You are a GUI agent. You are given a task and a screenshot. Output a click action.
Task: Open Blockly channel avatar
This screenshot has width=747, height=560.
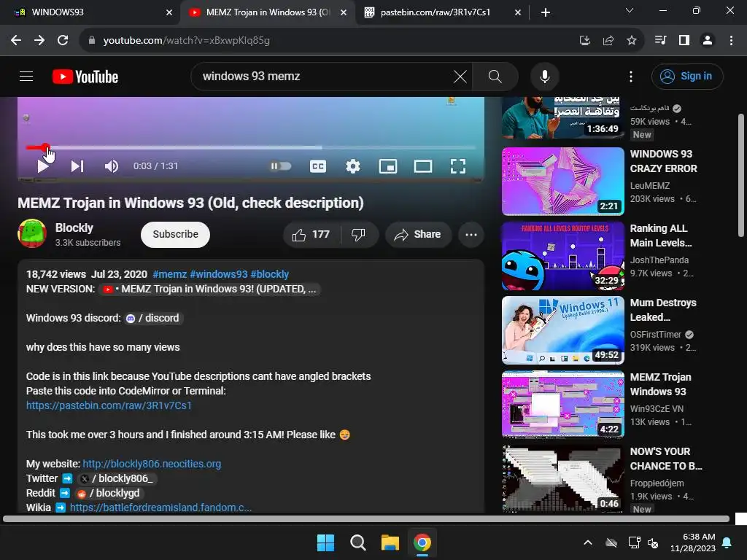coord(32,234)
